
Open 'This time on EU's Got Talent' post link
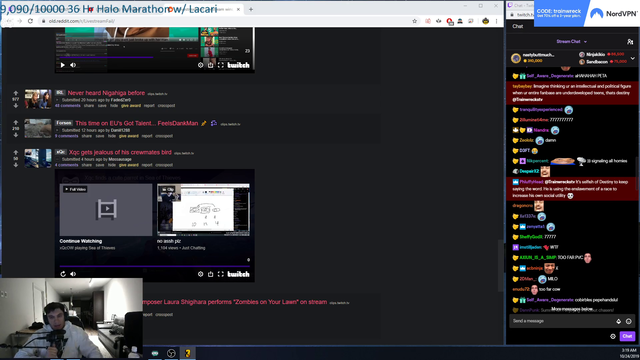[136, 123]
